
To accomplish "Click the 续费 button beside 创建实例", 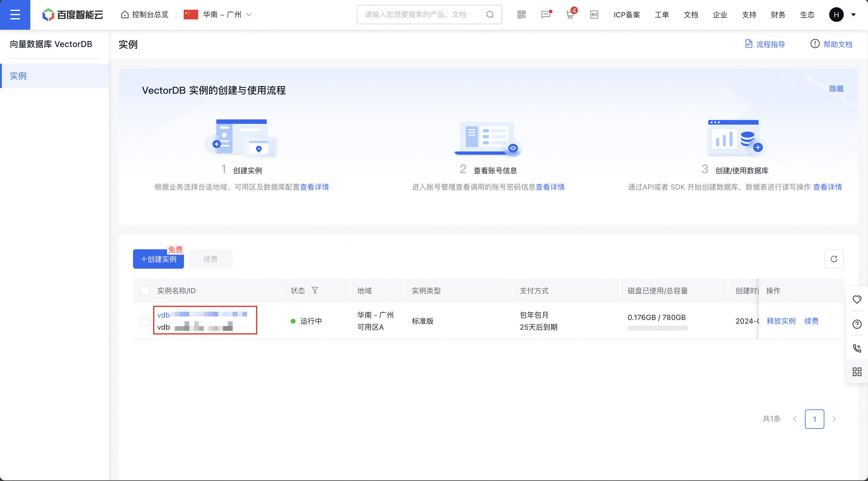I will (211, 259).
